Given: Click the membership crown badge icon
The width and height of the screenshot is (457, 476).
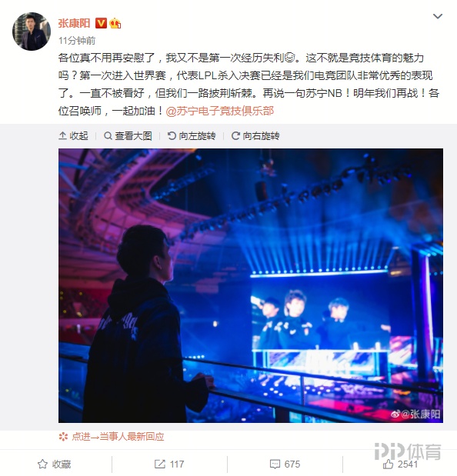Looking at the screenshot, I should [x=115, y=23].
